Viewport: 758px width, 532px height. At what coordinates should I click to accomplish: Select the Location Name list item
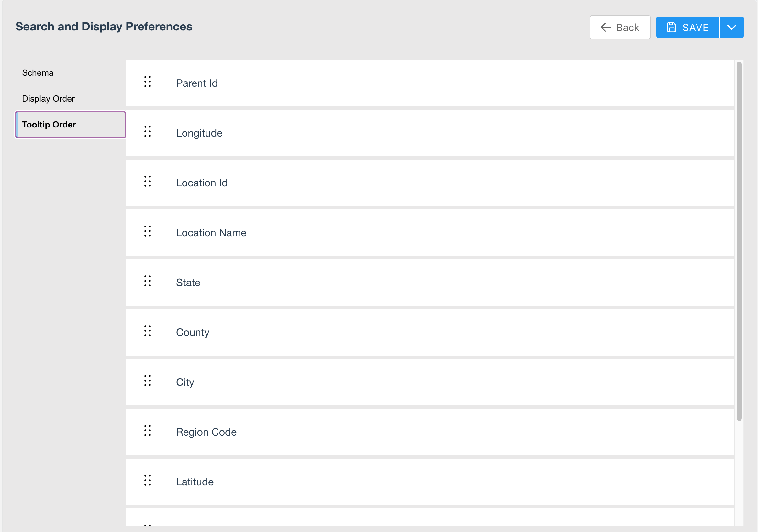pyautogui.click(x=429, y=233)
